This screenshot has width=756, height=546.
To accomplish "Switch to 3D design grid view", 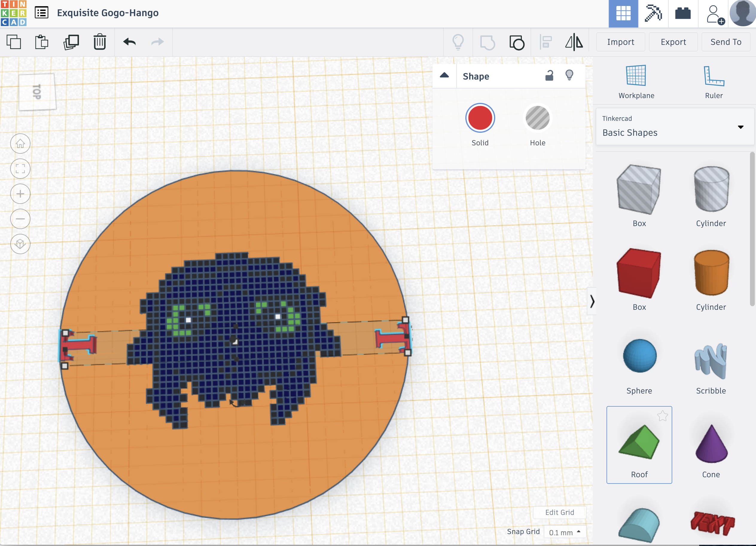I will click(623, 14).
